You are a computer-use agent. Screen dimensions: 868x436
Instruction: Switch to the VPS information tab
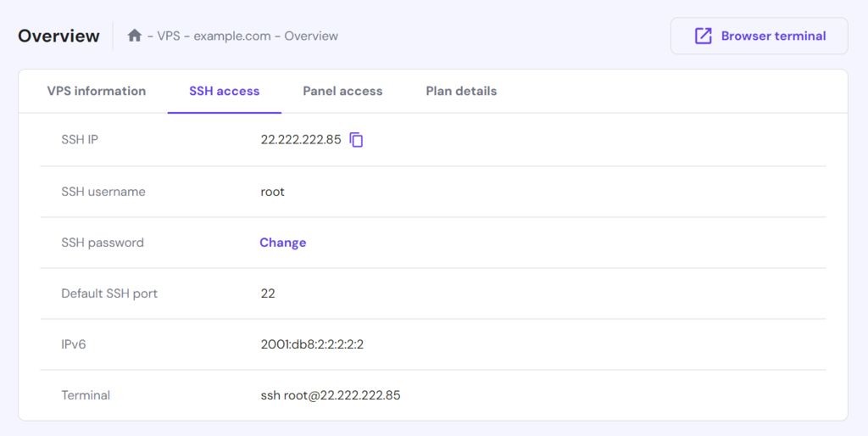click(x=96, y=91)
